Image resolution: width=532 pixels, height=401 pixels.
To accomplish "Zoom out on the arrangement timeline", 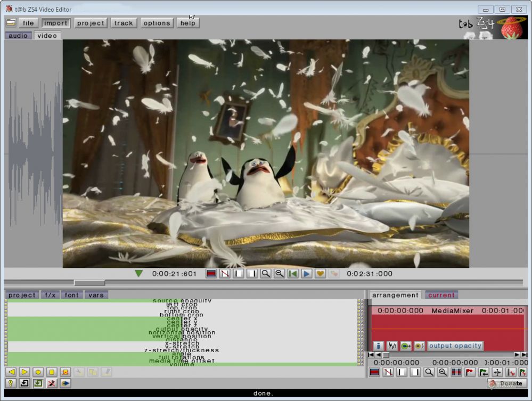I will tap(443, 372).
